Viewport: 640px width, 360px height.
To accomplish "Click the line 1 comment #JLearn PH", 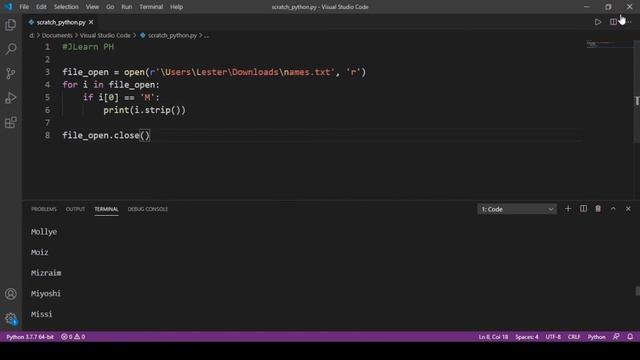I will 88,47.
